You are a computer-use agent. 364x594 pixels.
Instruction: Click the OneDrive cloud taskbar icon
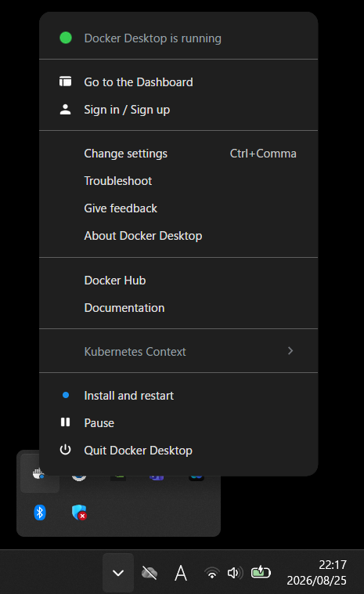pyautogui.click(x=149, y=573)
